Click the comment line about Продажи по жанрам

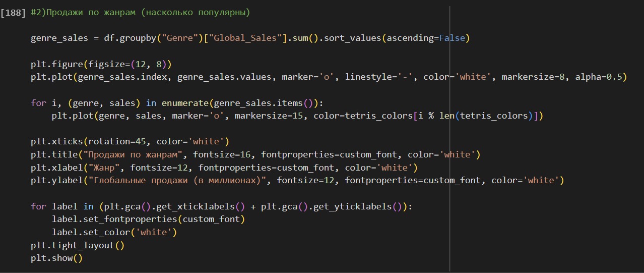tap(141, 12)
